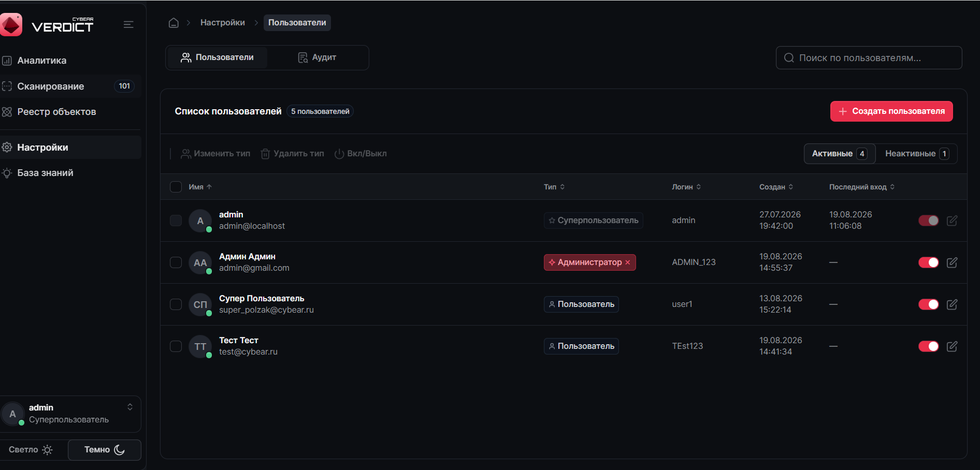This screenshot has height=470, width=980.
Task: Edit the Тест Тест user entry
Action: point(952,346)
